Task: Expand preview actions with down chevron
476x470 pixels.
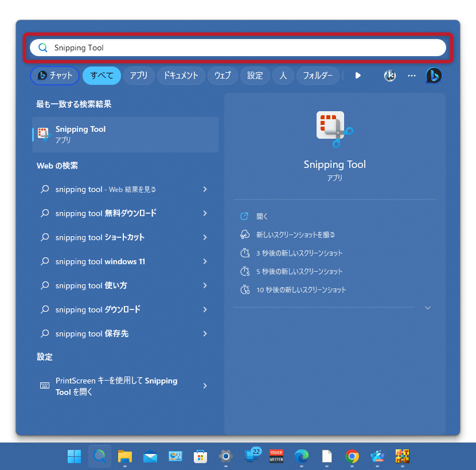Action: pyautogui.click(x=428, y=308)
